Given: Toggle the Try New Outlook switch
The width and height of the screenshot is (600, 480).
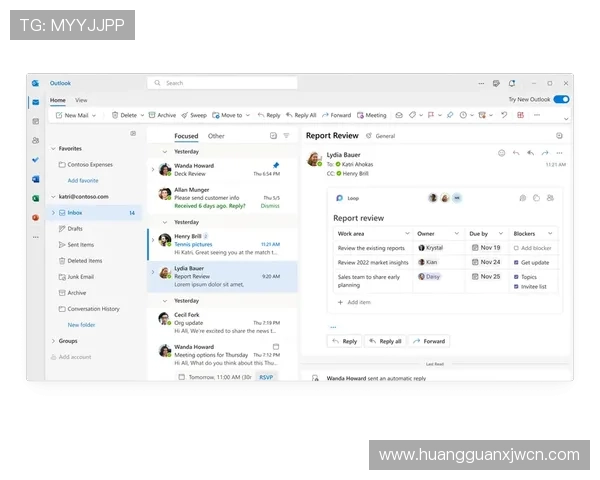Looking at the screenshot, I should [561, 99].
